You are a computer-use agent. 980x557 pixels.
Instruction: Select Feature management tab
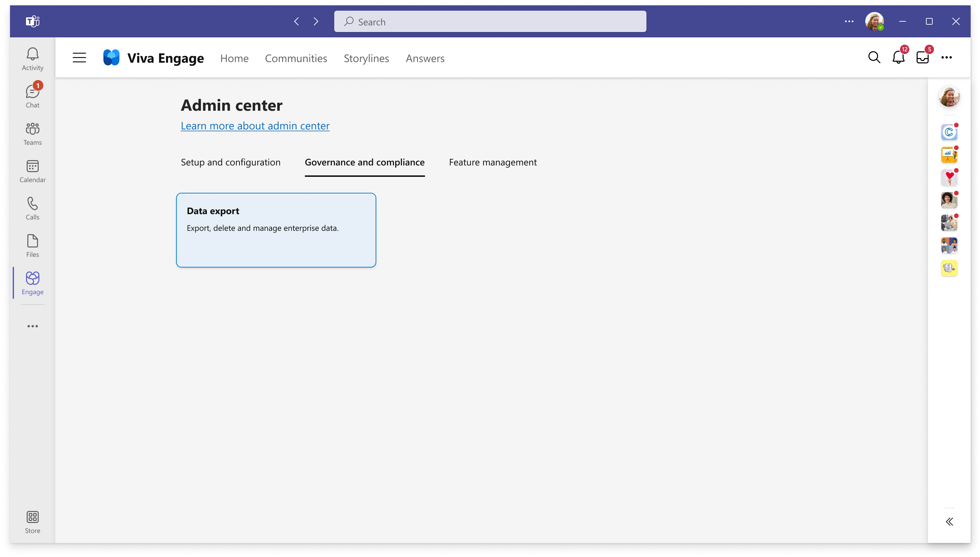(493, 161)
